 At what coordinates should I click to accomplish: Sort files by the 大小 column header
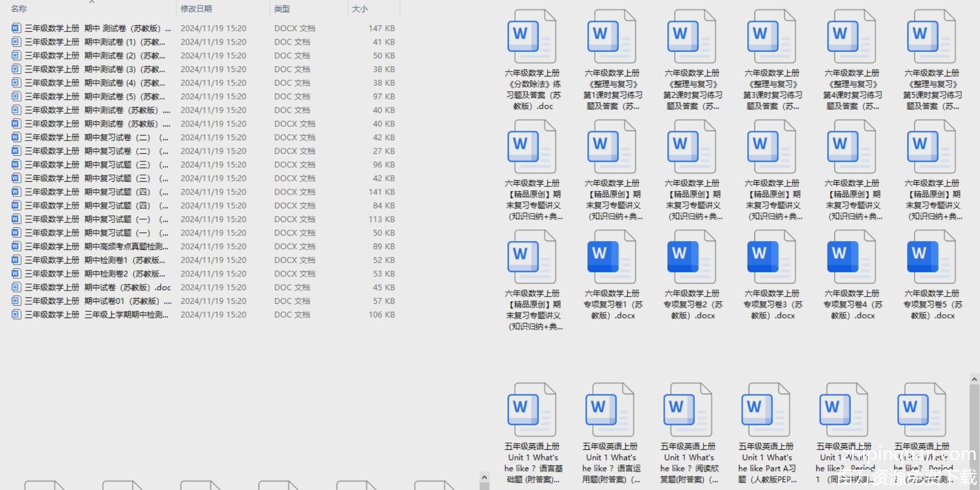[x=360, y=9]
